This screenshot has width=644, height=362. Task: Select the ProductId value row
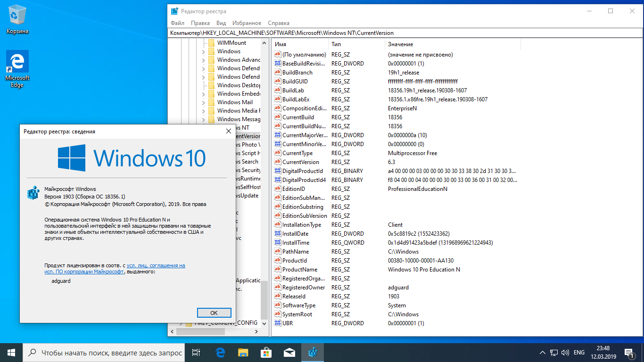coord(395,261)
